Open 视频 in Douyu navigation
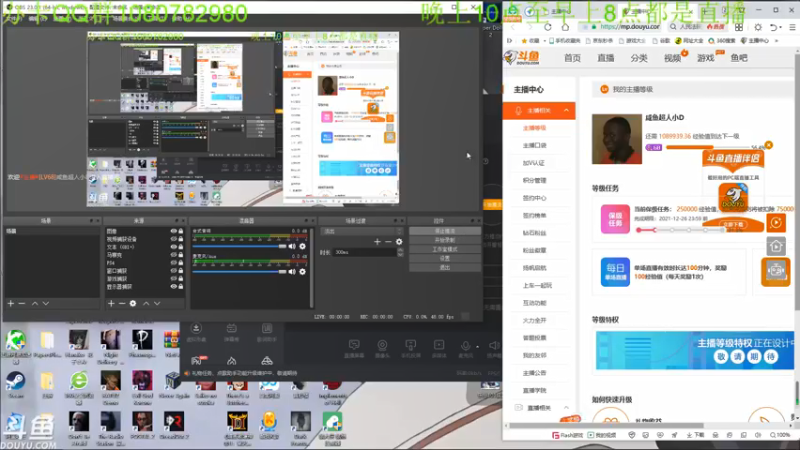 tap(672, 58)
